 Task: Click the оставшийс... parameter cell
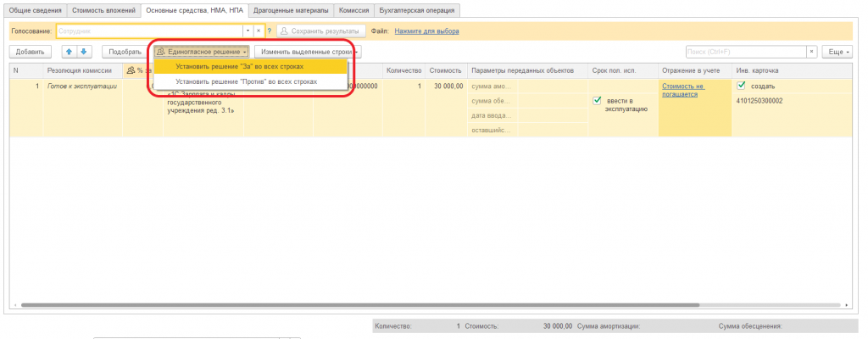pos(493,130)
